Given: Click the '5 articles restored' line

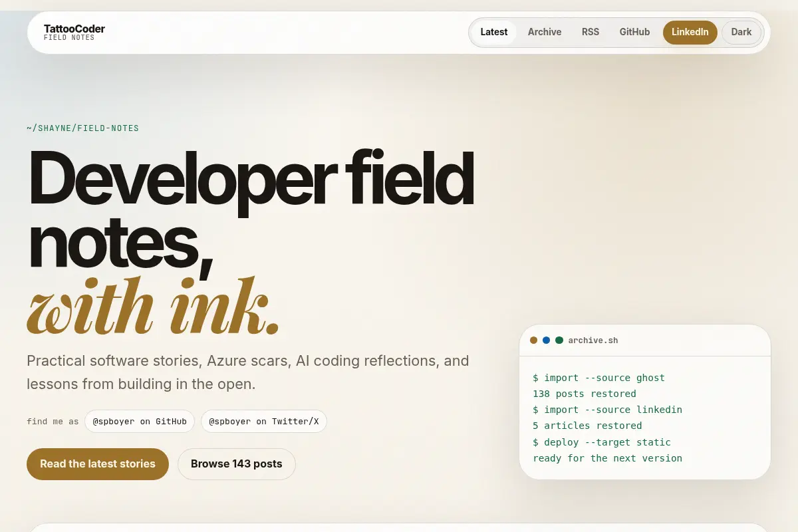Looking at the screenshot, I should click(x=587, y=426).
